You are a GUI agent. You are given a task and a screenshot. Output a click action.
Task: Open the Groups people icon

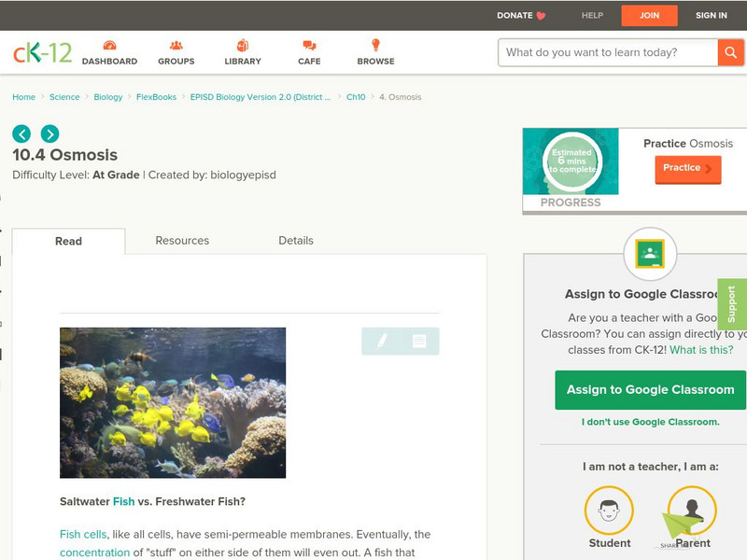(x=176, y=46)
